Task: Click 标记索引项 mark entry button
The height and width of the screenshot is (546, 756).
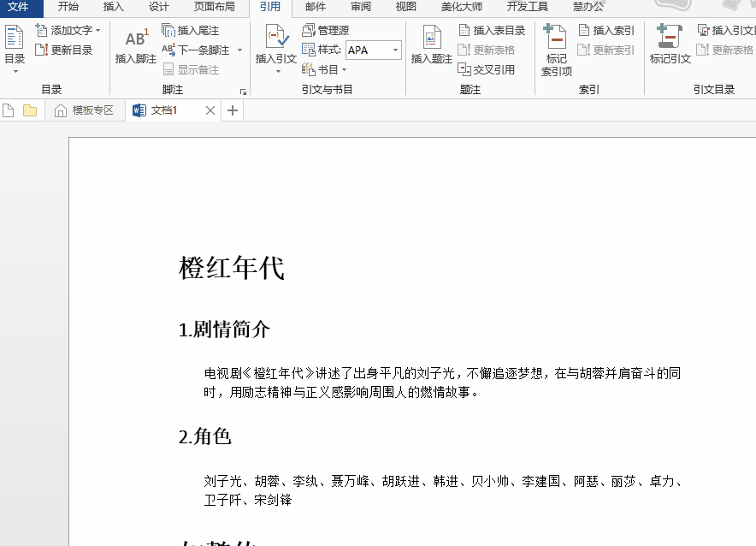Action: 557,50
